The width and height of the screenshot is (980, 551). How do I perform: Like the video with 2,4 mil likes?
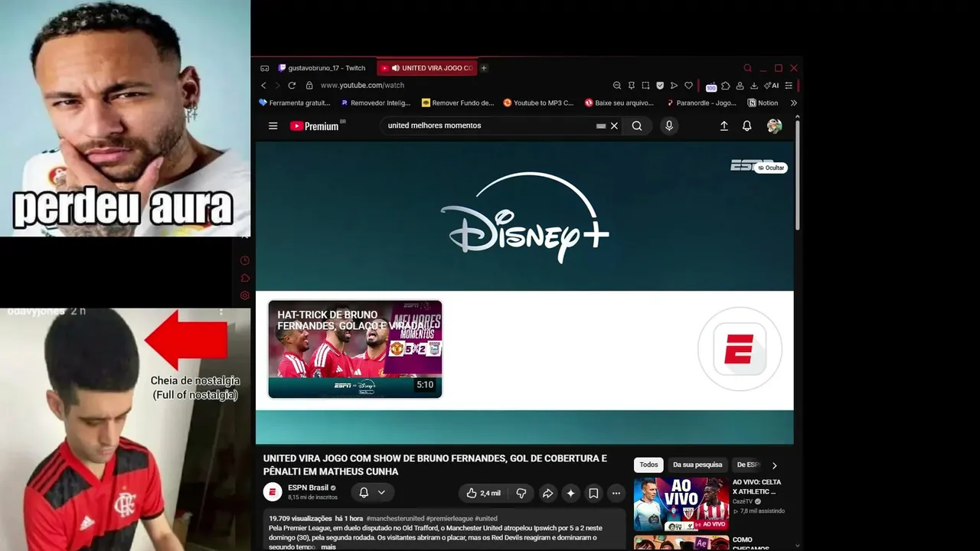tap(483, 493)
